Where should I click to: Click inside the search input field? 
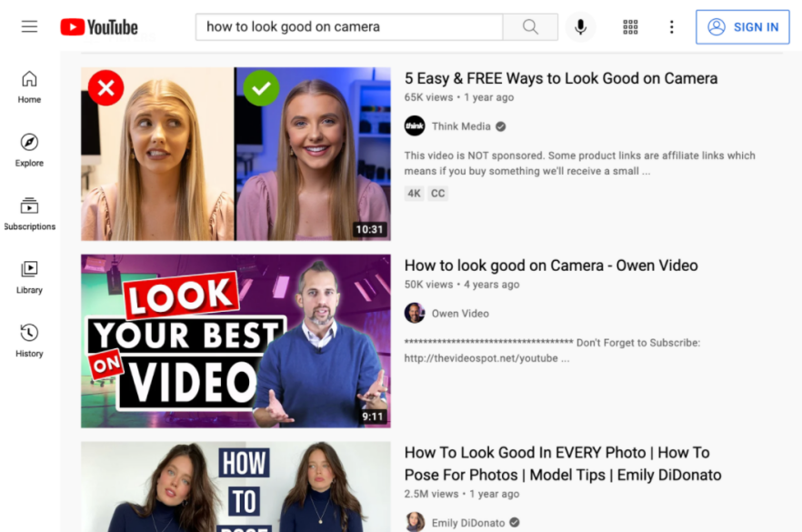coord(348,26)
